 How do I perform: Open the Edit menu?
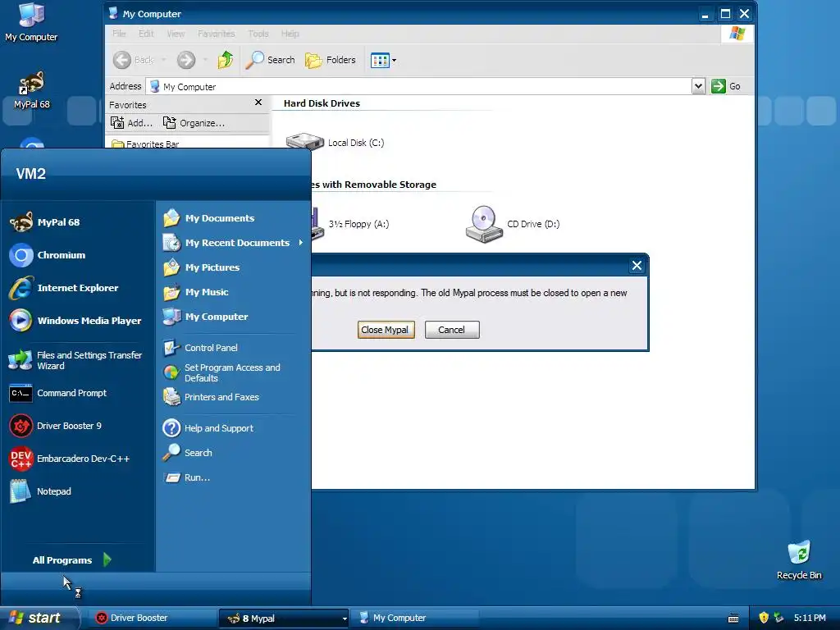pos(146,34)
